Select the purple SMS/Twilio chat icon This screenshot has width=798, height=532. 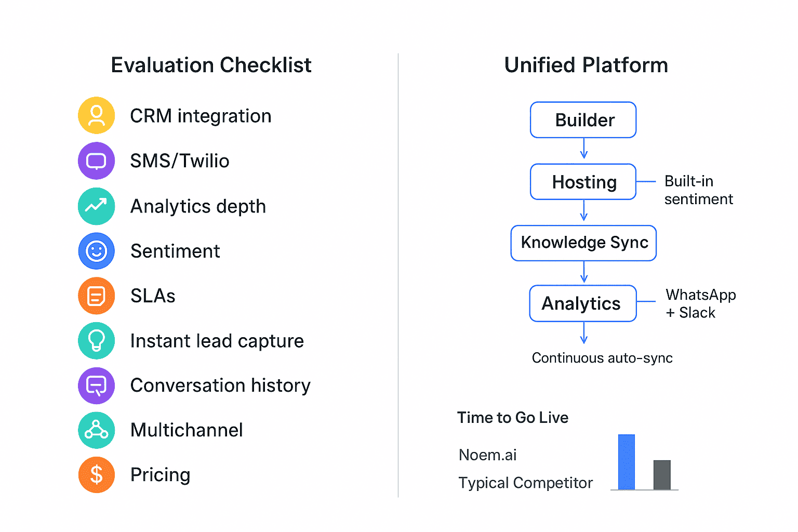(97, 161)
